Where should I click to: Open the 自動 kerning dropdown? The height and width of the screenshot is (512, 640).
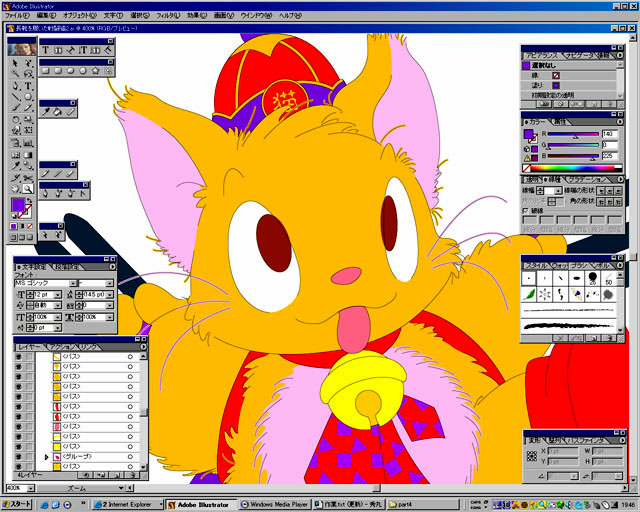[x=57, y=305]
